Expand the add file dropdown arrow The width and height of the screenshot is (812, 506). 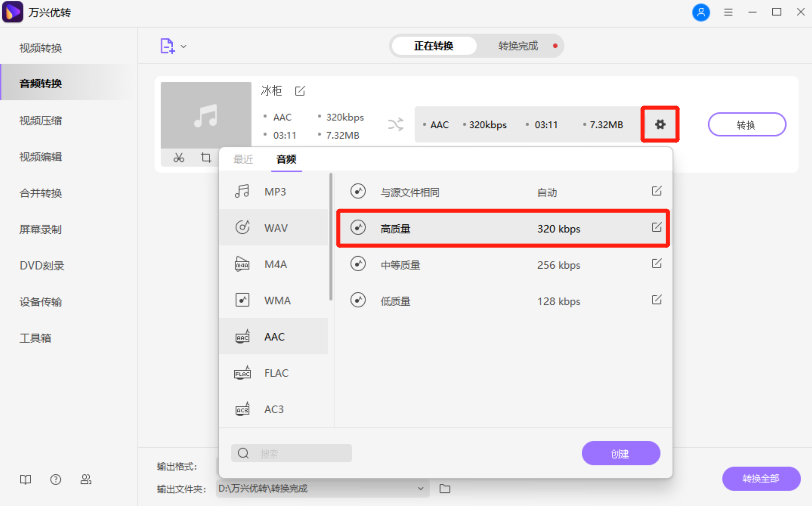coord(183,46)
